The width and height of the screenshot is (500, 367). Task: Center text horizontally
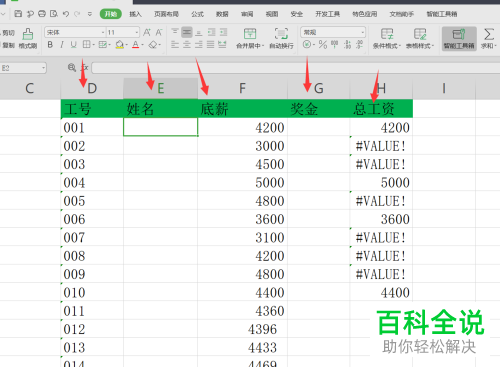(187, 44)
